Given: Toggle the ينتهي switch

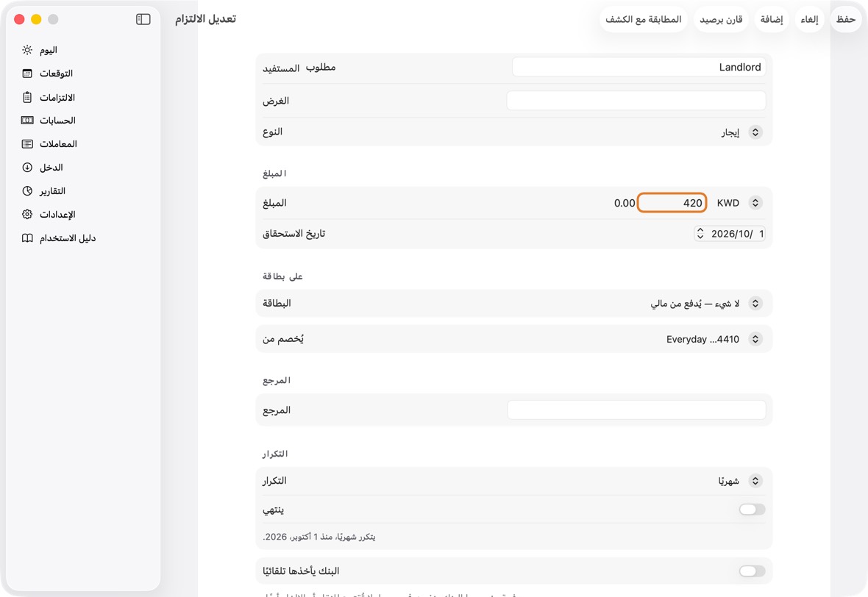Looking at the screenshot, I should [x=752, y=509].
